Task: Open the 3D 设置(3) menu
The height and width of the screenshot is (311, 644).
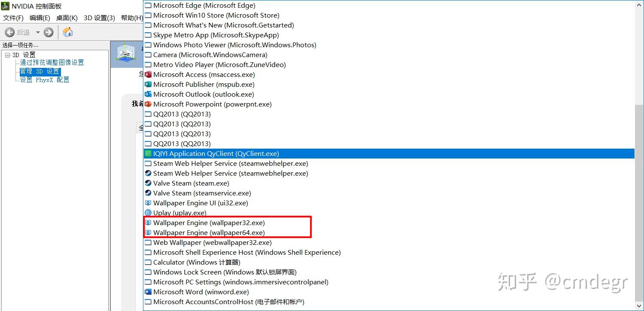Action: 100,18
